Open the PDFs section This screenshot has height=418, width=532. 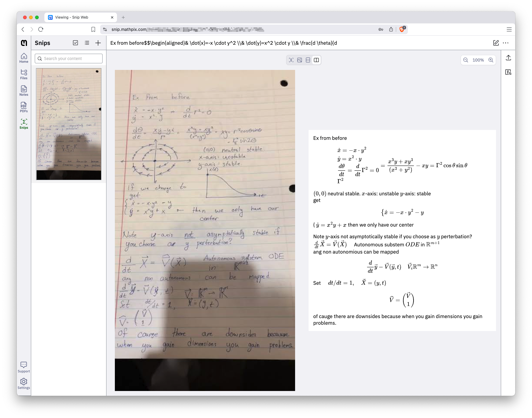point(24,107)
